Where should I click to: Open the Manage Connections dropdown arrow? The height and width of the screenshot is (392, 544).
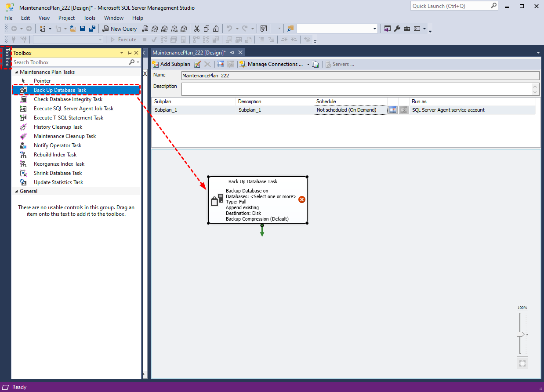tap(308, 64)
